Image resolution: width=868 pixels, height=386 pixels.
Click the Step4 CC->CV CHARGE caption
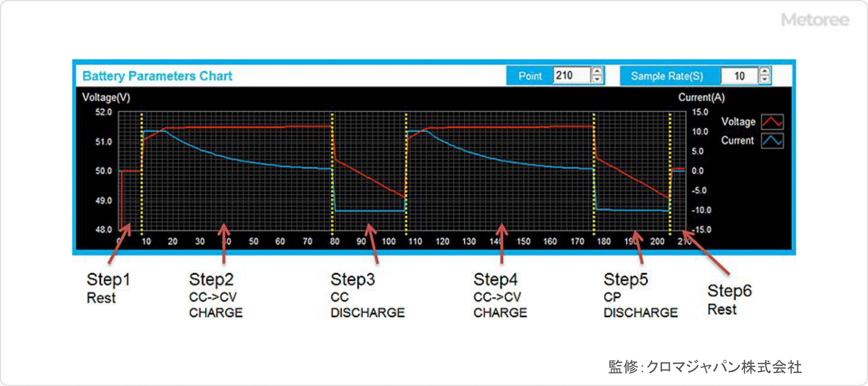point(500,295)
